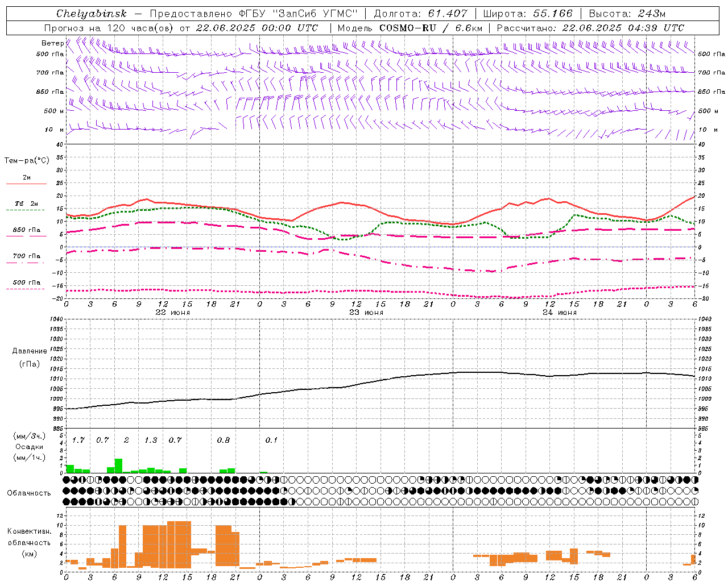Screen dimensions: 728x582
Task: Click the 23 июня date label
Action: click(366, 313)
